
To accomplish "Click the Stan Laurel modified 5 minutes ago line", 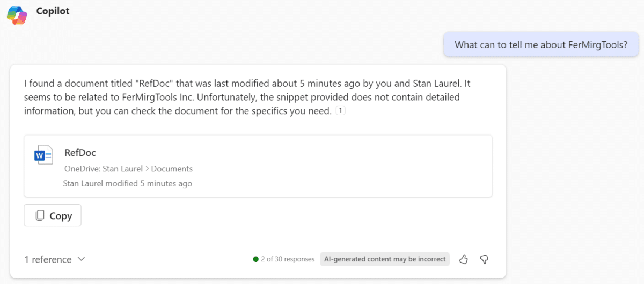I will point(128,183).
